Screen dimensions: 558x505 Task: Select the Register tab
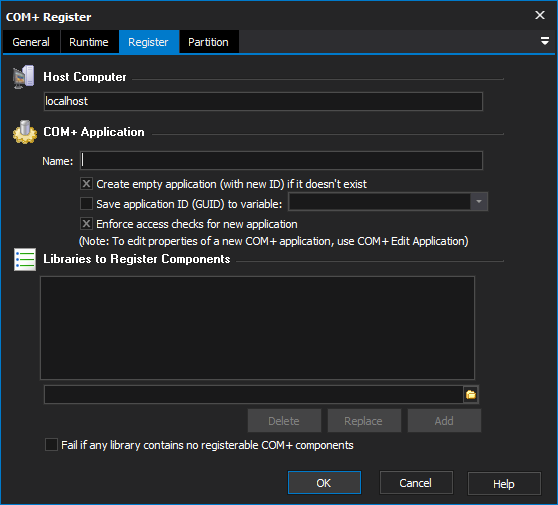[148, 42]
